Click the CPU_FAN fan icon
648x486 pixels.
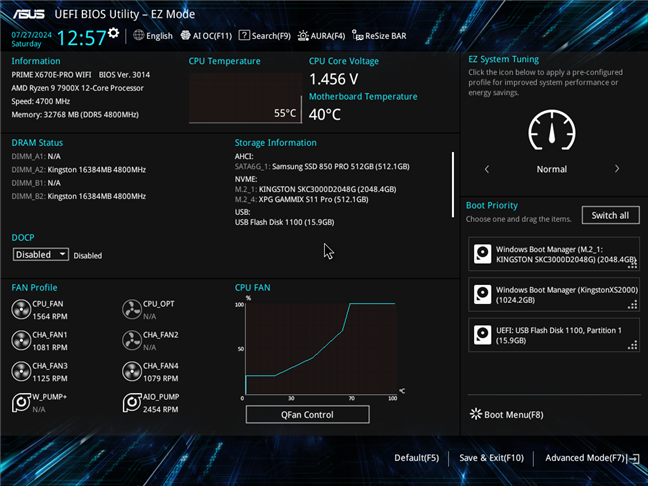tap(21, 310)
